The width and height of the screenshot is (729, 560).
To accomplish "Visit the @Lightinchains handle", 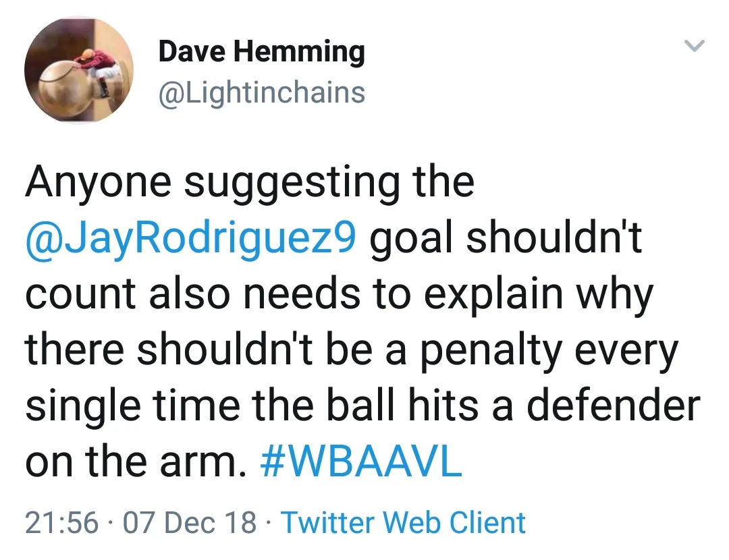I will (261, 92).
